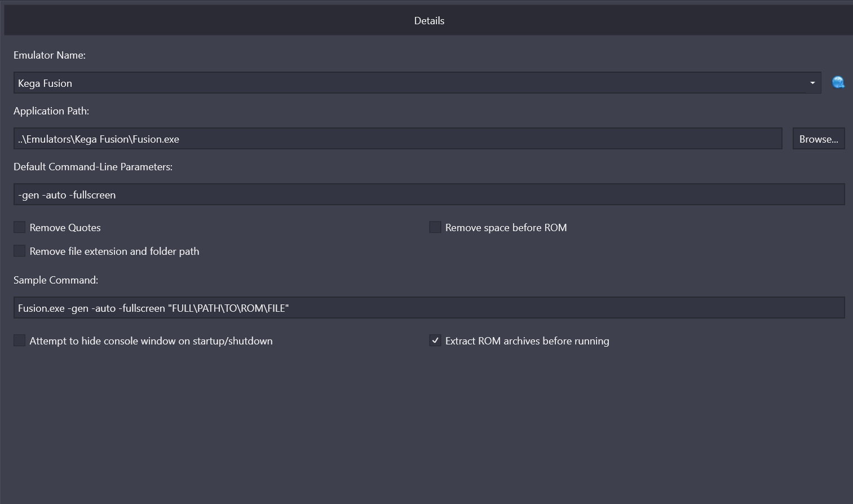Enable the Remove Quotes checkbox
This screenshot has width=853, height=504.
point(20,227)
